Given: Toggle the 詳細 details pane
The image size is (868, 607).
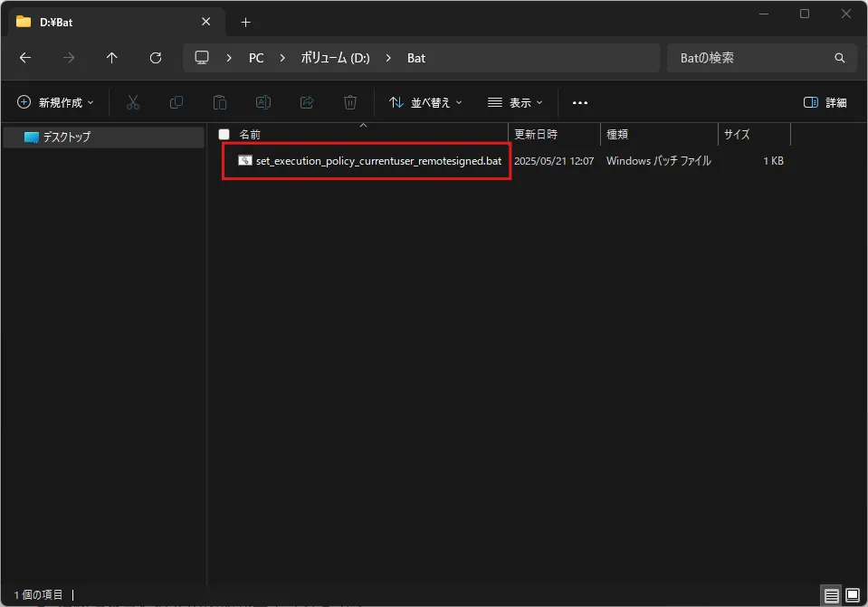Looking at the screenshot, I should pyautogui.click(x=825, y=102).
